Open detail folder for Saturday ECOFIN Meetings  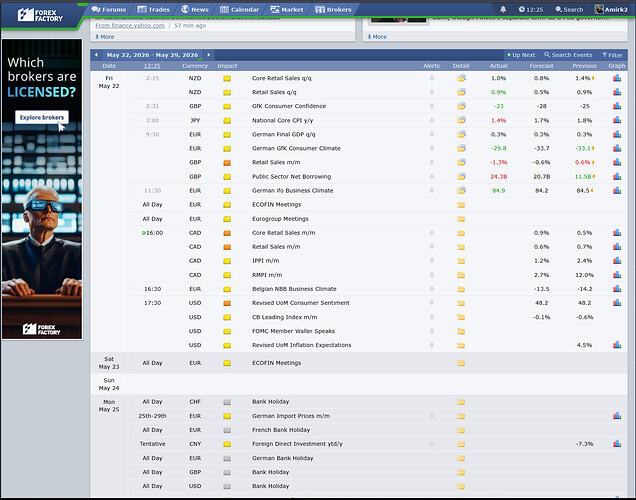click(x=461, y=363)
